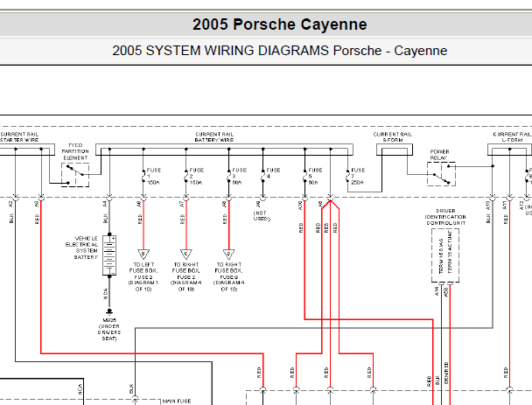Image resolution: width=532 pixels, height=405 pixels.
Task: Click connector pin label A11
Action: tap(505, 206)
